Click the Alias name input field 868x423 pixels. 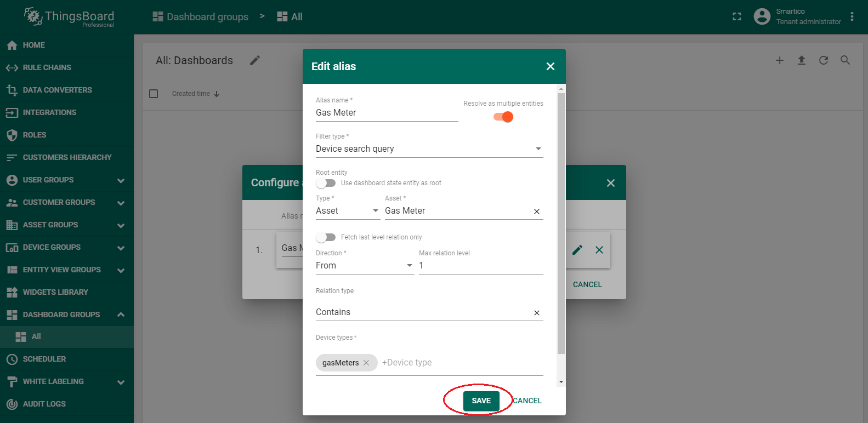click(x=386, y=113)
